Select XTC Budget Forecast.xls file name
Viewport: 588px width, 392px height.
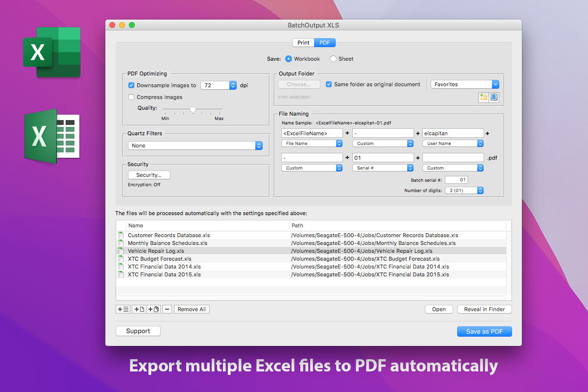tap(160, 259)
